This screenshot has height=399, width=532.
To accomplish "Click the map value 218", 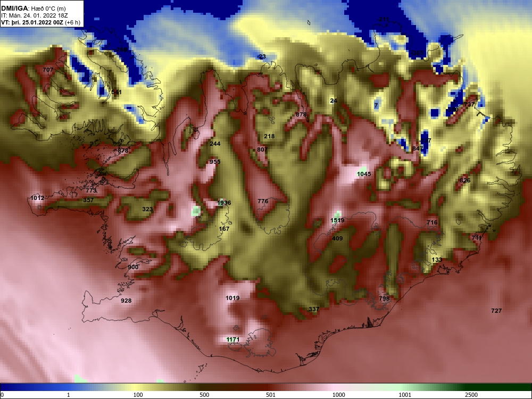I will click(269, 136).
